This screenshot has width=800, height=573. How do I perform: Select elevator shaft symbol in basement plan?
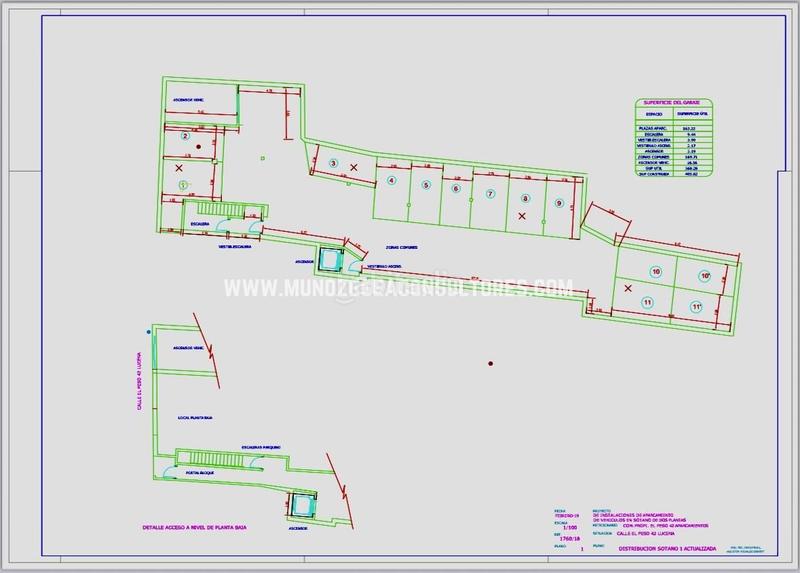(x=330, y=256)
